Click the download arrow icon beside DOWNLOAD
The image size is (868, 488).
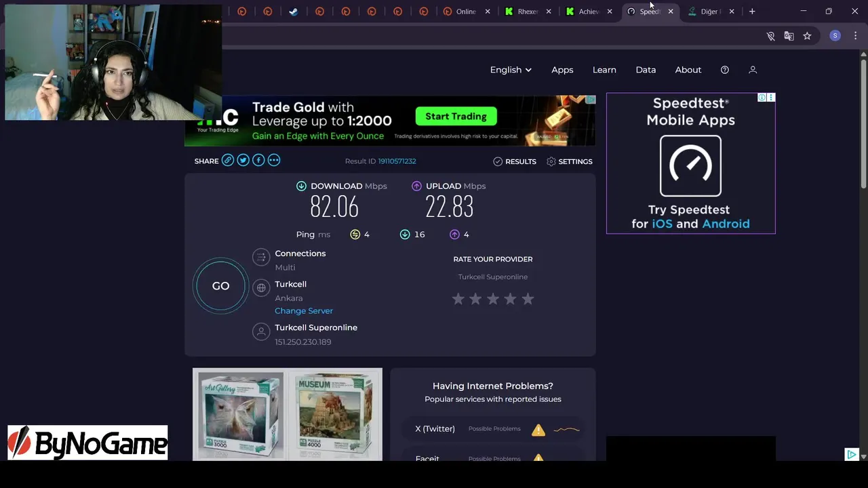(301, 186)
